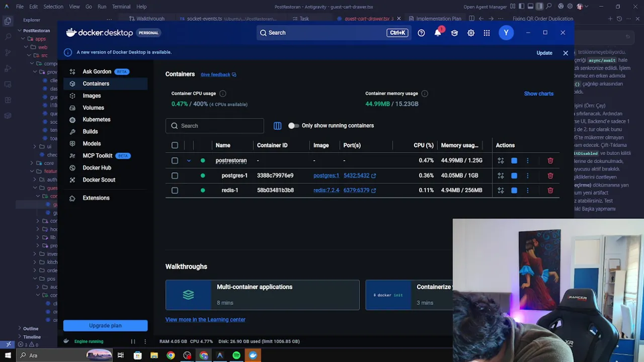Screen dimensions: 644x362
Task: Click the Update link in banner
Action: [x=544, y=53]
